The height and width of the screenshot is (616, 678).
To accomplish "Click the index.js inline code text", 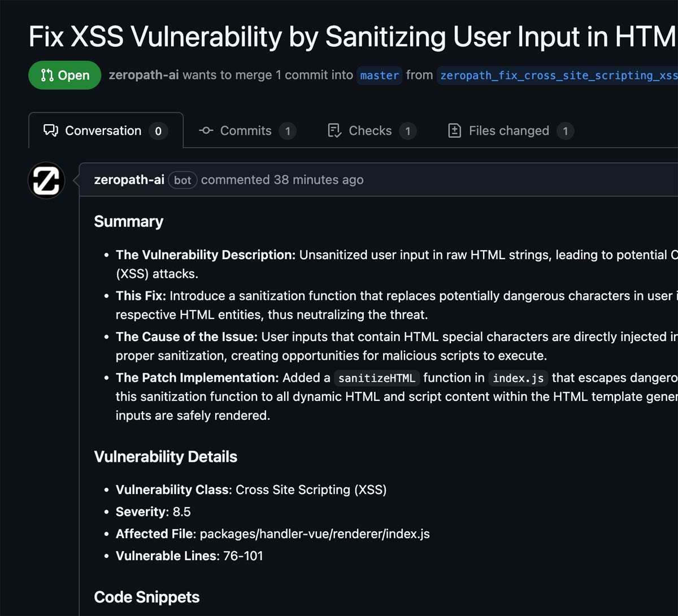I will (x=518, y=378).
